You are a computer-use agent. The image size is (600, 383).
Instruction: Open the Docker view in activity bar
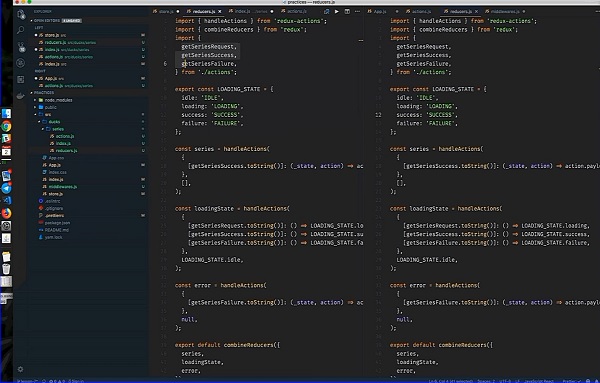click(x=21, y=96)
